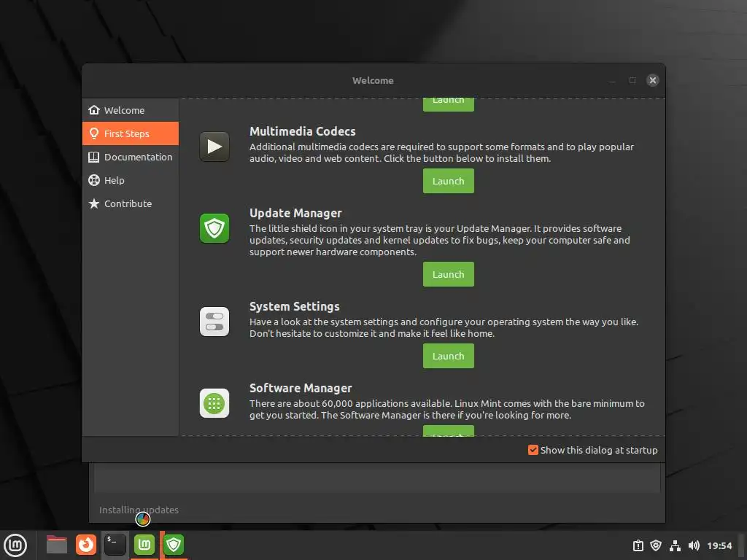This screenshot has width=747, height=560.
Task: Click the Software Manager grid icon
Action: tap(214, 403)
